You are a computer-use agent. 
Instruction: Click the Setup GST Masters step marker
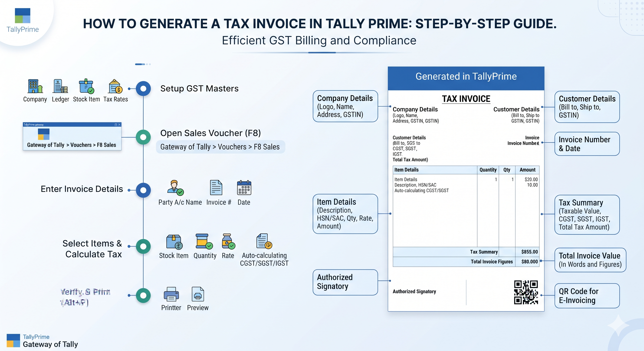click(143, 88)
